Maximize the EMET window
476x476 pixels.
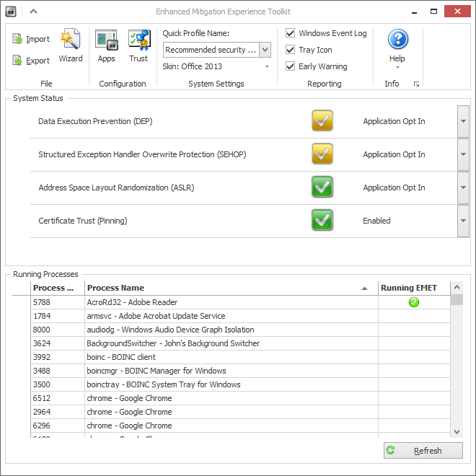(x=433, y=12)
